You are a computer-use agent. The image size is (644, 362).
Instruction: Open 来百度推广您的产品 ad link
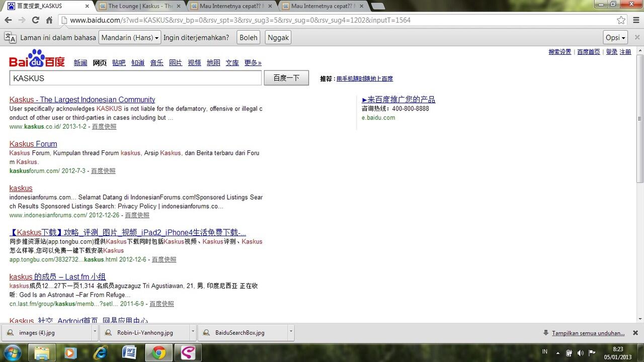coord(398,100)
